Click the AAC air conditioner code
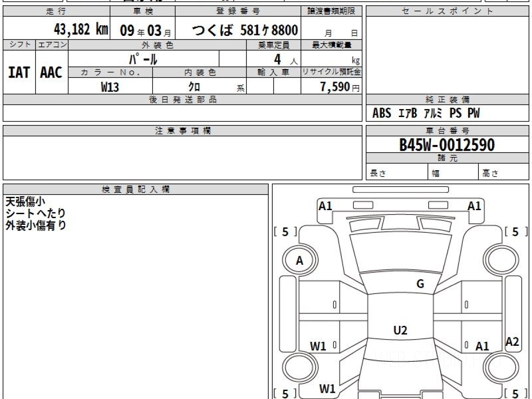The height and width of the screenshot is (399, 532). tap(51, 72)
